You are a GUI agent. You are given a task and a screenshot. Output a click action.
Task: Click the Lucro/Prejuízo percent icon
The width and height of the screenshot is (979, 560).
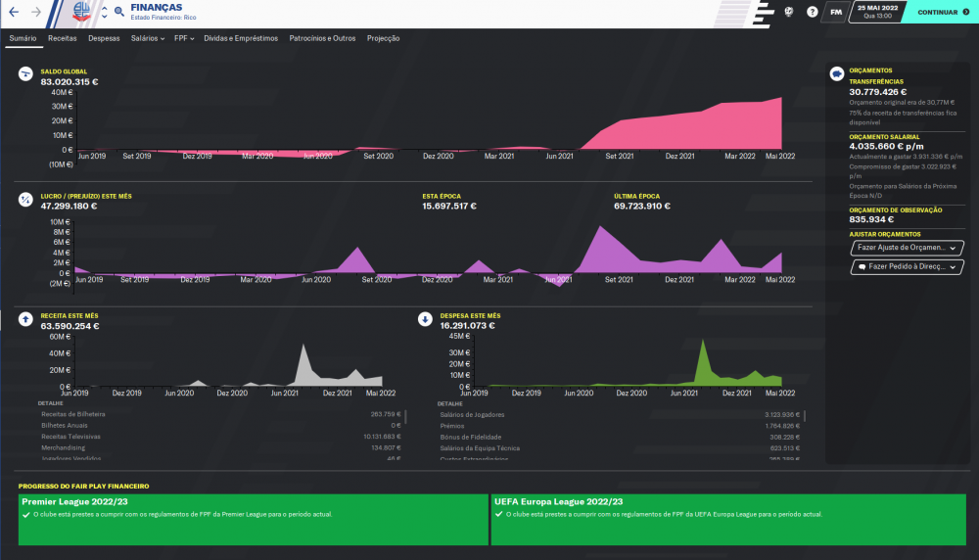[x=25, y=199]
